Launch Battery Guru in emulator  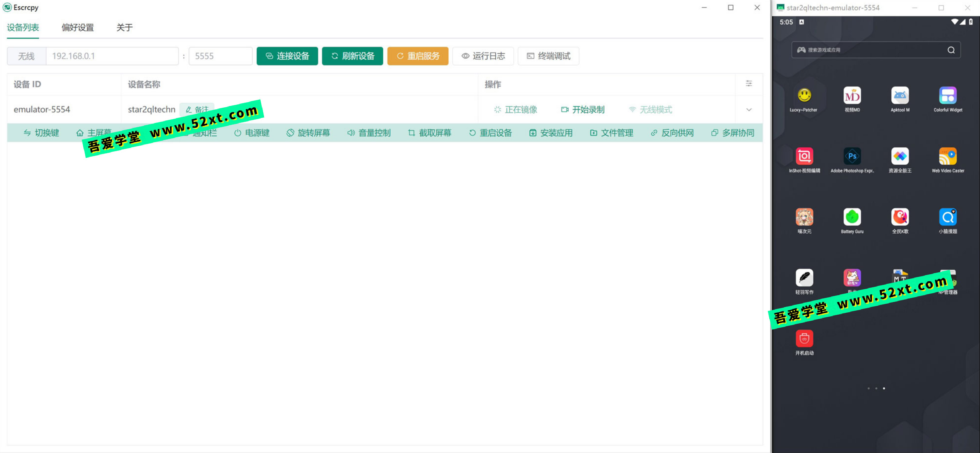pyautogui.click(x=852, y=221)
